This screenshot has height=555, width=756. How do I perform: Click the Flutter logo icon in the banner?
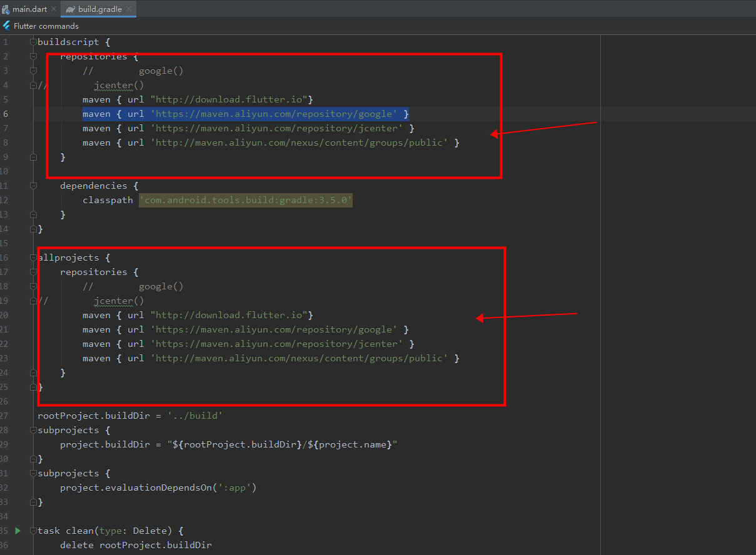pos(6,26)
